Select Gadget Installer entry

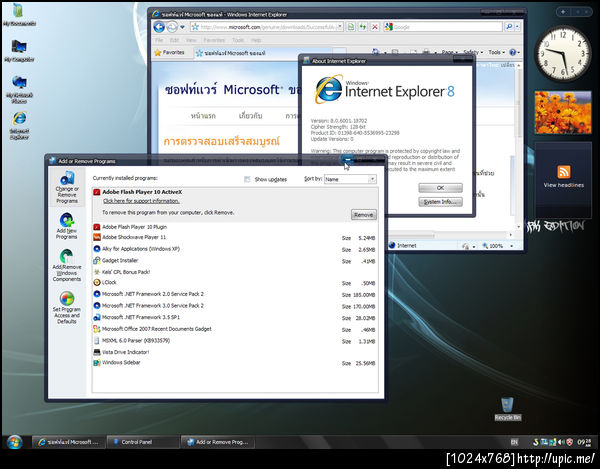pos(235,261)
